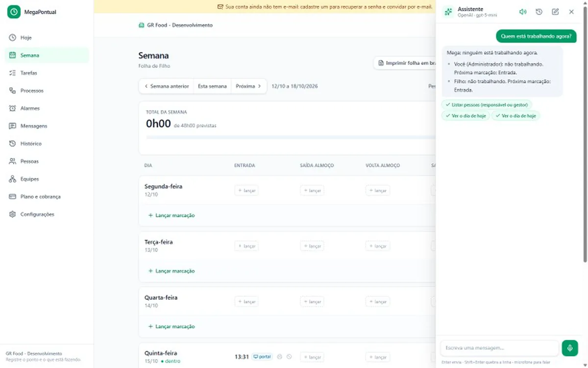Click the Alarmes alarm-clock icon
588x368 pixels.
pyautogui.click(x=12, y=108)
